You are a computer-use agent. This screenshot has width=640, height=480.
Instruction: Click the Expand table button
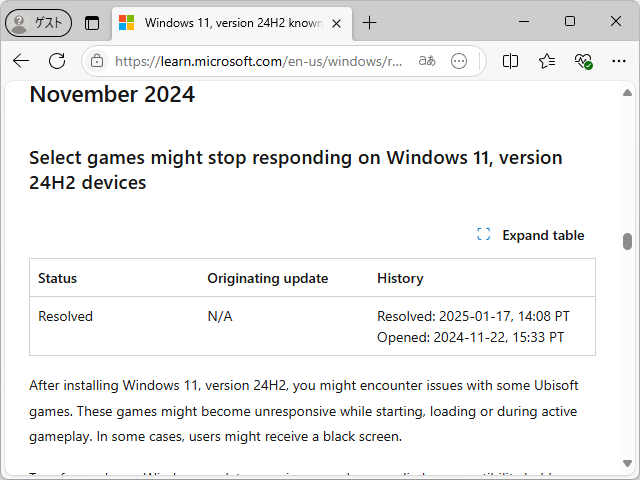click(531, 235)
